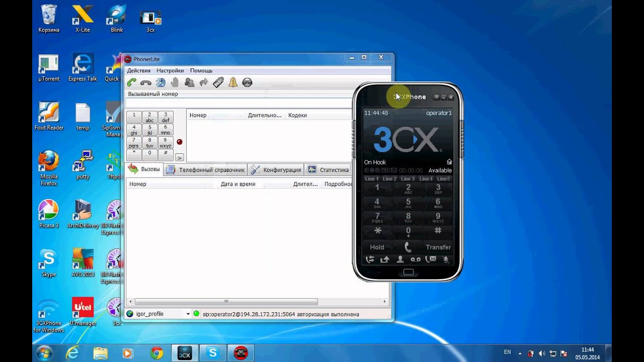Click the blue redial globe icon in PhonerLite
The width and height of the screenshot is (644, 362).
point(160,82)
